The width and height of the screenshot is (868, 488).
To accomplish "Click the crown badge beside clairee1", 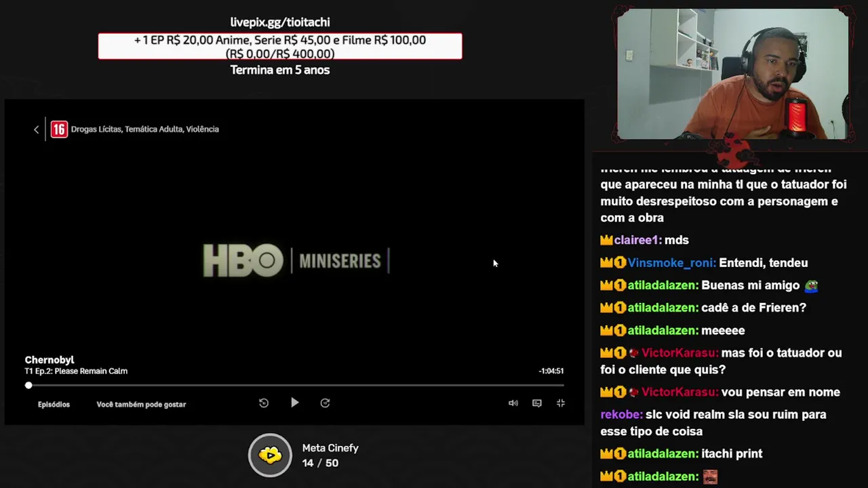I will click(x=606, y=240).
